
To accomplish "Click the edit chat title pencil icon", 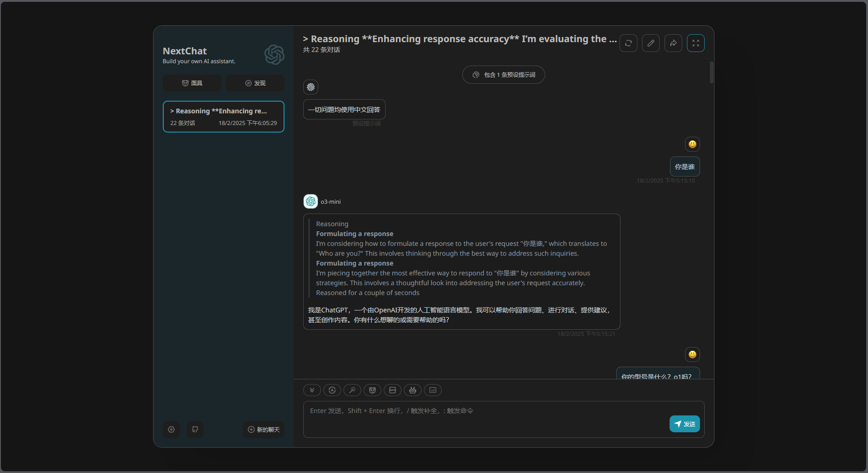I will (651, 43).
